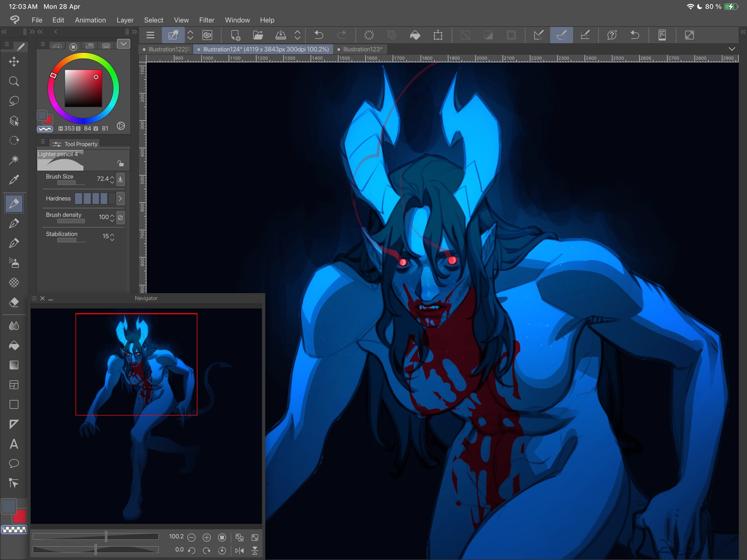Open the Filter menu
This screenshot has width=747, height=560.
coord(207,20)
